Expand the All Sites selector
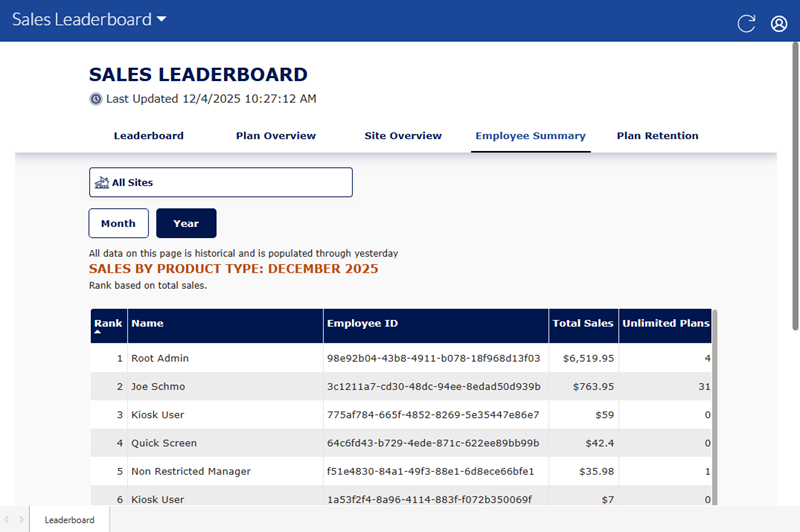This screenshot has width=800, height=532. tap(220, 183)
